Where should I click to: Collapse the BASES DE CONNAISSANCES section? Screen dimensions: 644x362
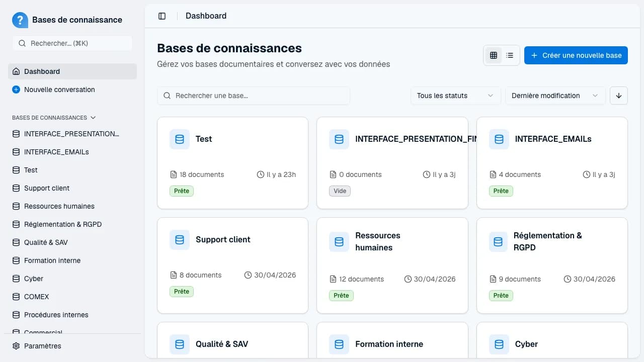(54, 118)
